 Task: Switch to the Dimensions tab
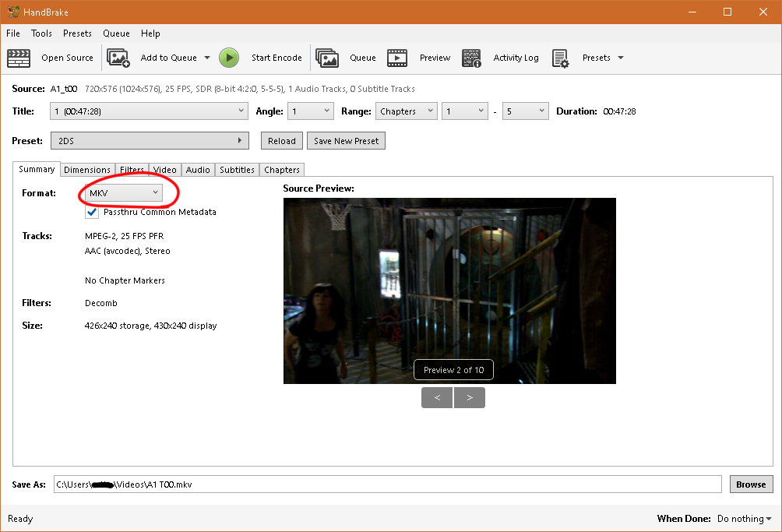pos(87,170)
